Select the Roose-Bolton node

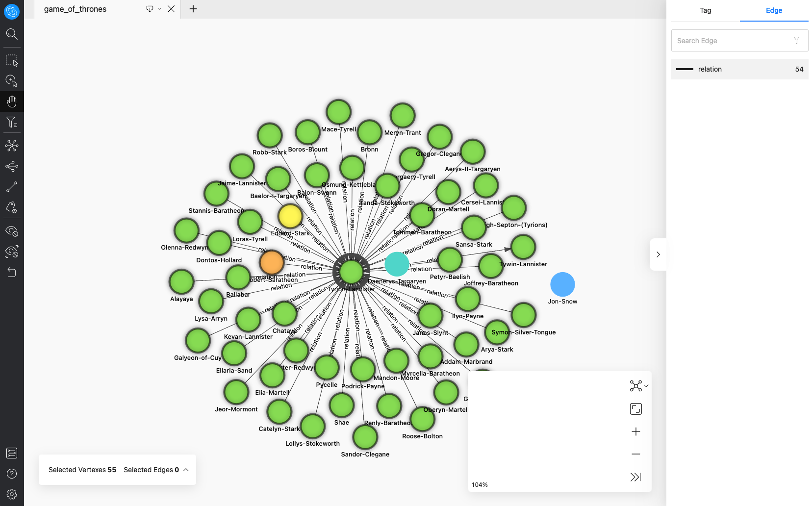[423, 419]
